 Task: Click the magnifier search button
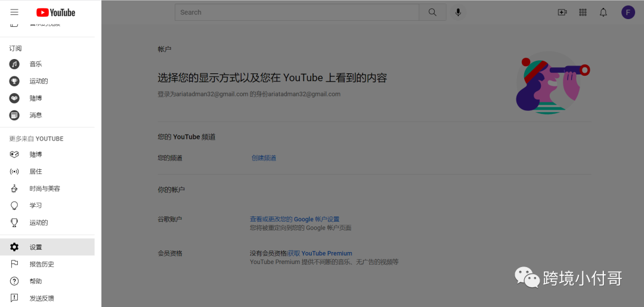click(x=432, y=13)
